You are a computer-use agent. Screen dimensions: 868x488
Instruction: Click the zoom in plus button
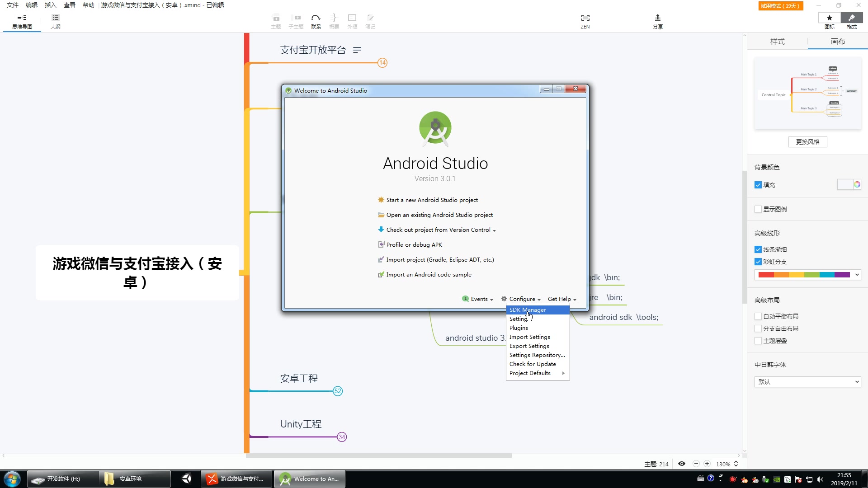707,464
